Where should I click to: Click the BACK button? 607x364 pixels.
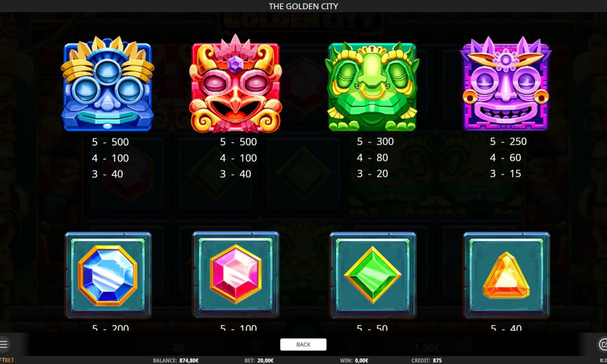click(x=303, y=344)
